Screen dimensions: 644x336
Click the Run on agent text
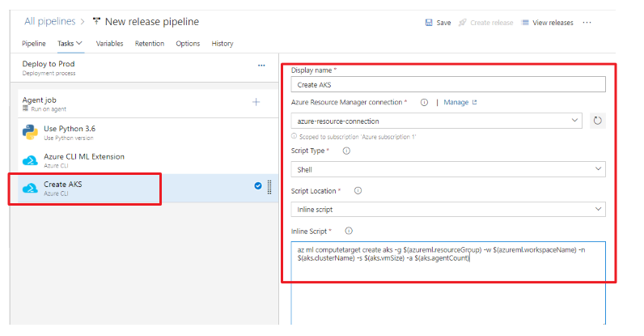pyautogui.click(x=49, y=109)
